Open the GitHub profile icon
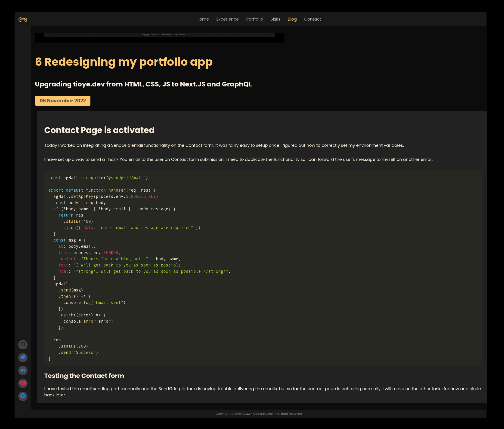This screenshot has height=429, width=504. tap(23, 344)
